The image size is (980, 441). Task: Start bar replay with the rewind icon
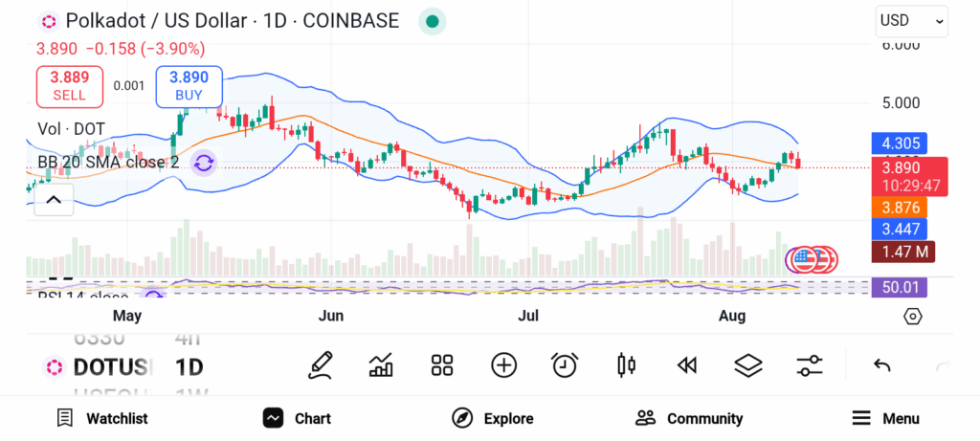(x=686, y=364)
